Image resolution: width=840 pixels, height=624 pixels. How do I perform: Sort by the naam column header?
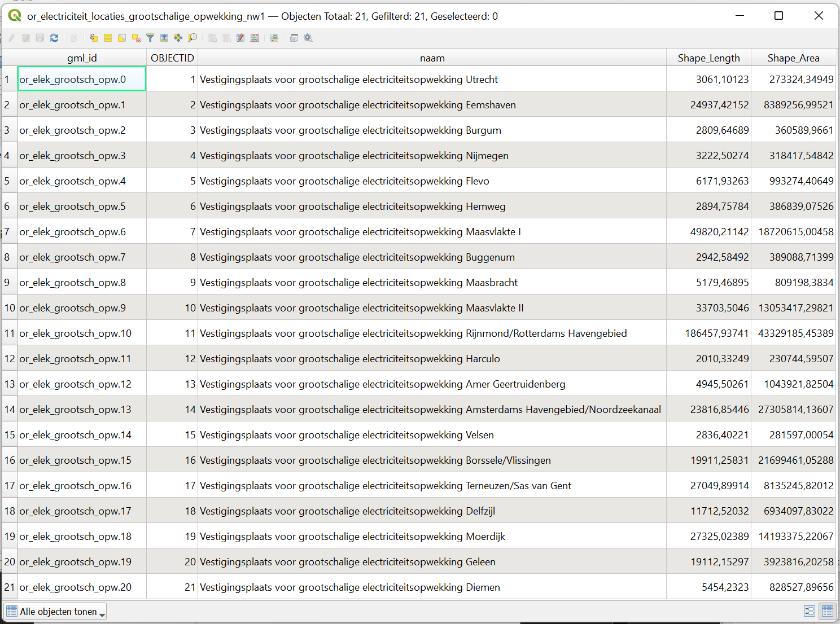pos(432,58)
